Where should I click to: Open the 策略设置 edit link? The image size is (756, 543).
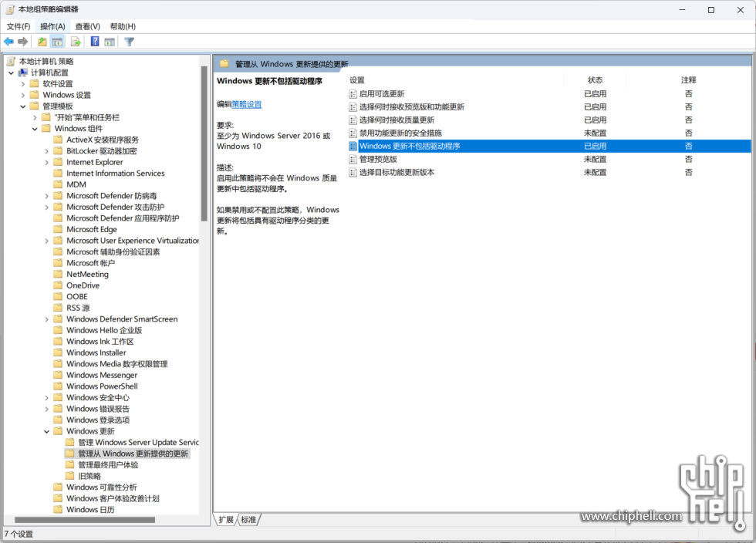coord(247,104)
